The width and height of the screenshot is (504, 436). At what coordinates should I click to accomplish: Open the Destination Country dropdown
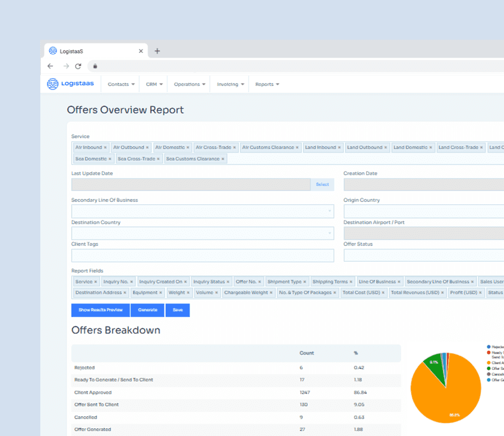(x=329, y=233)
